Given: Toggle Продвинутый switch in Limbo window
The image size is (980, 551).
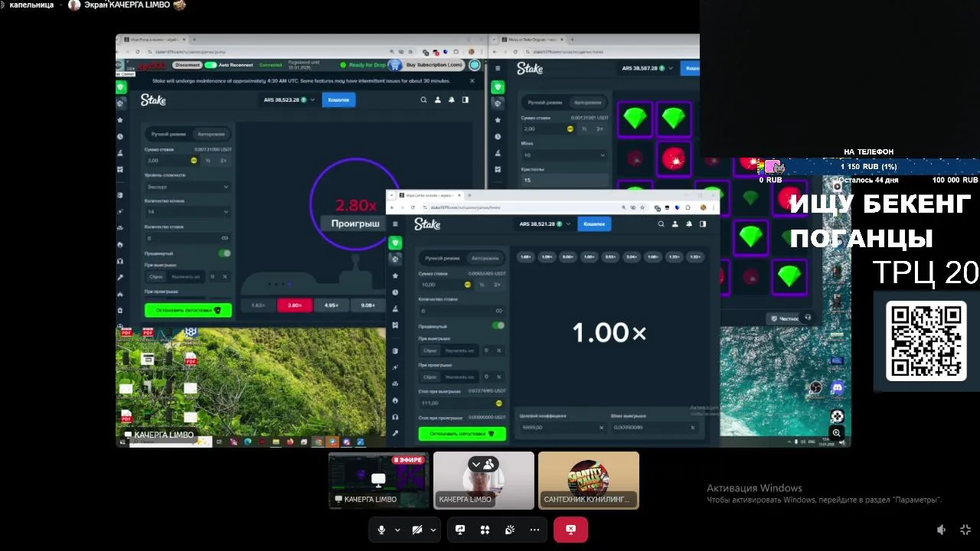Looking at the screenshot, I should click(498, 325).
